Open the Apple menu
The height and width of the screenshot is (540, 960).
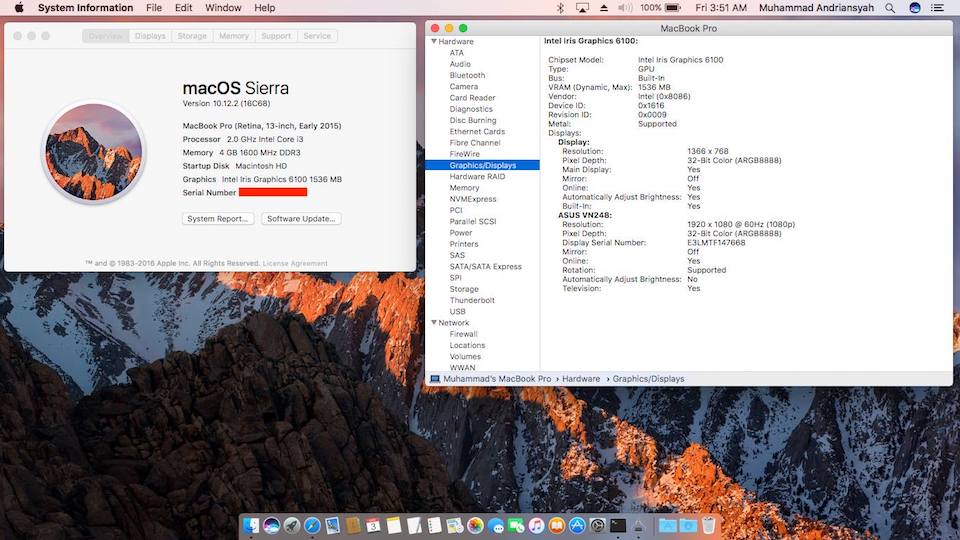click(19, 8)
